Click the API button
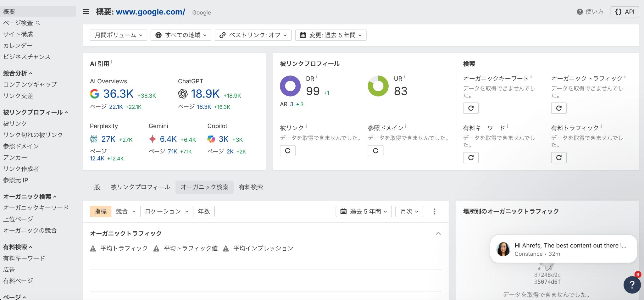 click(x=625, y=12)
